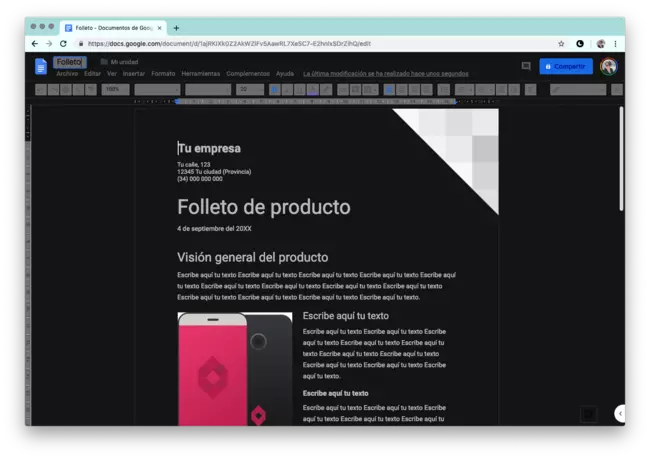Click the undo arrow in toolbar
This screenshot has height=459, width=650.
point(42,90)
